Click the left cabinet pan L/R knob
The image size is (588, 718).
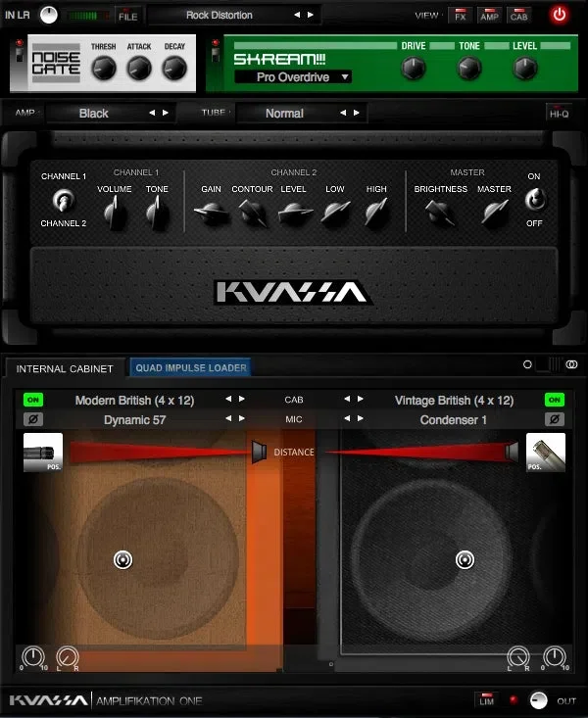tap(68, 657)
